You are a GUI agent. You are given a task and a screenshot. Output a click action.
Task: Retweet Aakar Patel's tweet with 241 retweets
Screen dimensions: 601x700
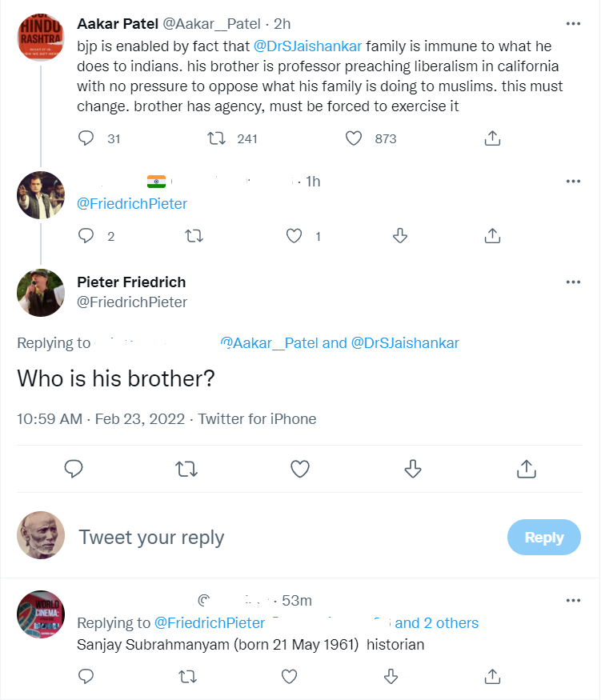216,138
